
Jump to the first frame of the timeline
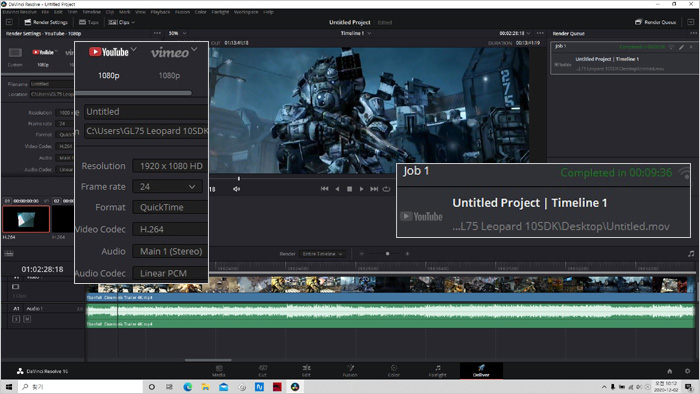click(x=324, y=189)
